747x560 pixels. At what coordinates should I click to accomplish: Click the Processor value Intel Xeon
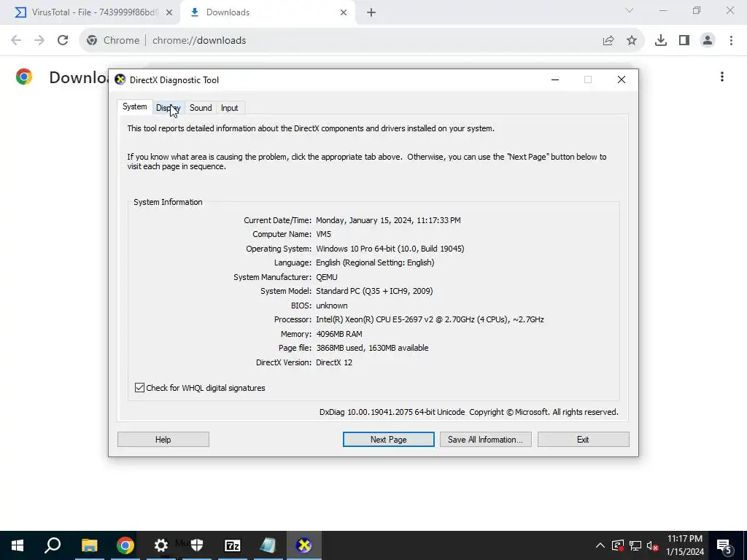point(430,319)
